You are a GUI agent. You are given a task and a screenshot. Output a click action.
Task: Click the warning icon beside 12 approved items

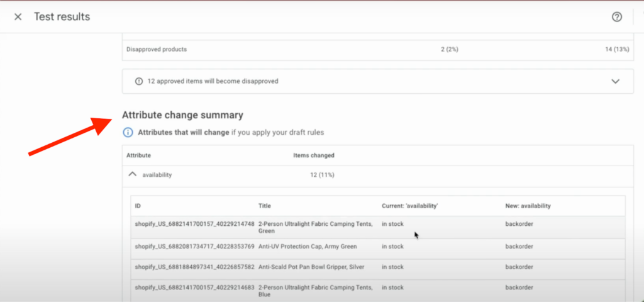139,81
